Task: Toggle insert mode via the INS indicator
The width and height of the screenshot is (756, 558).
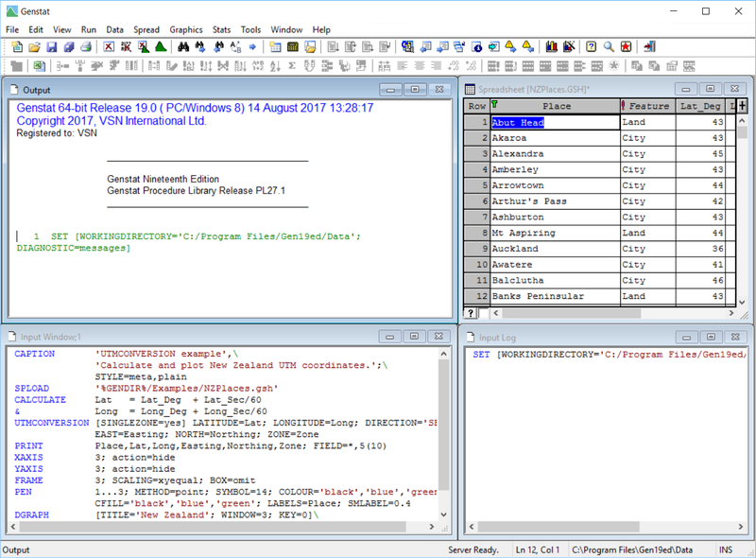Action: 726,549
